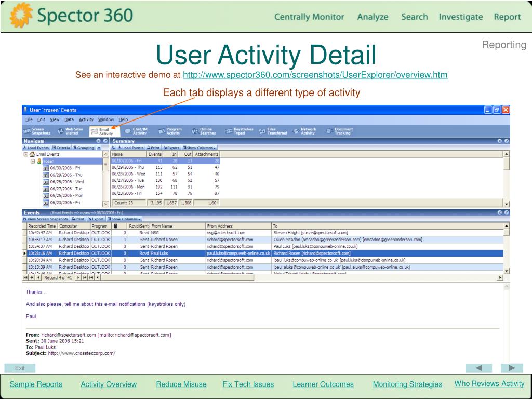Open the File menu

click(29, 119)
